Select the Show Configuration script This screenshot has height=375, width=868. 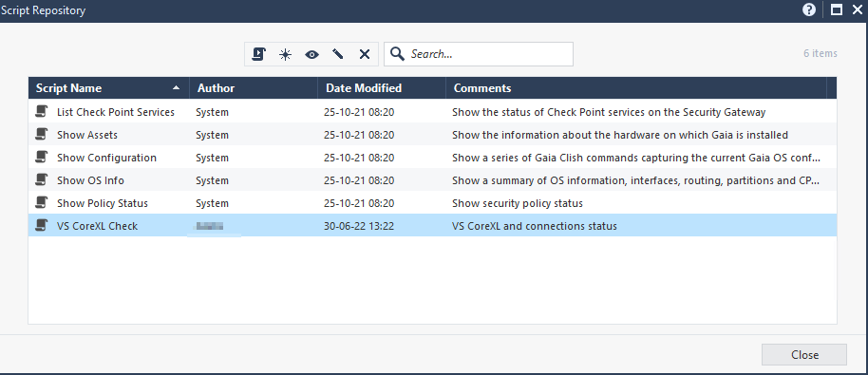pyautogui.click(x=432, y=157)
